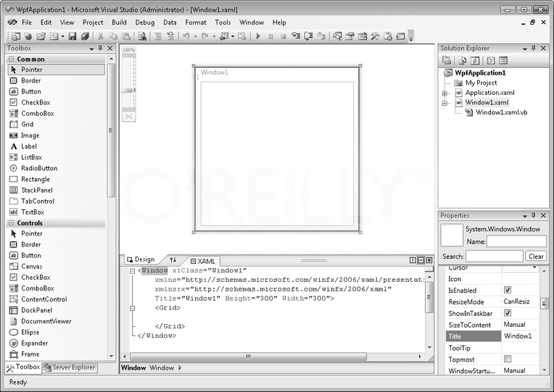
Task: Open the Project menu
Action: 93,22
